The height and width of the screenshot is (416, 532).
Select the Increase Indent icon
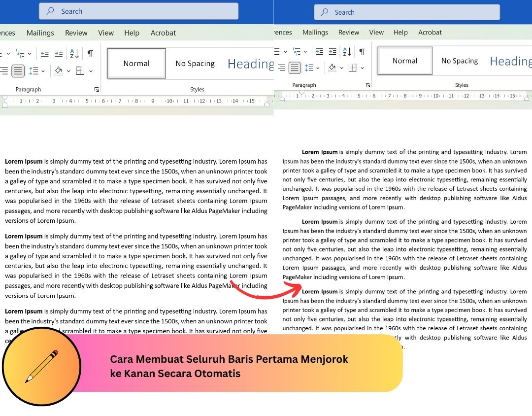pyautogui.click(x=58, y=53)
